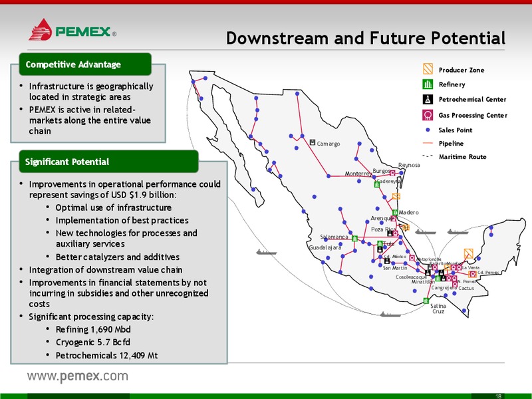
Task: Click the Maritime Route dashed line sample
Action: (x=428, y=156)
